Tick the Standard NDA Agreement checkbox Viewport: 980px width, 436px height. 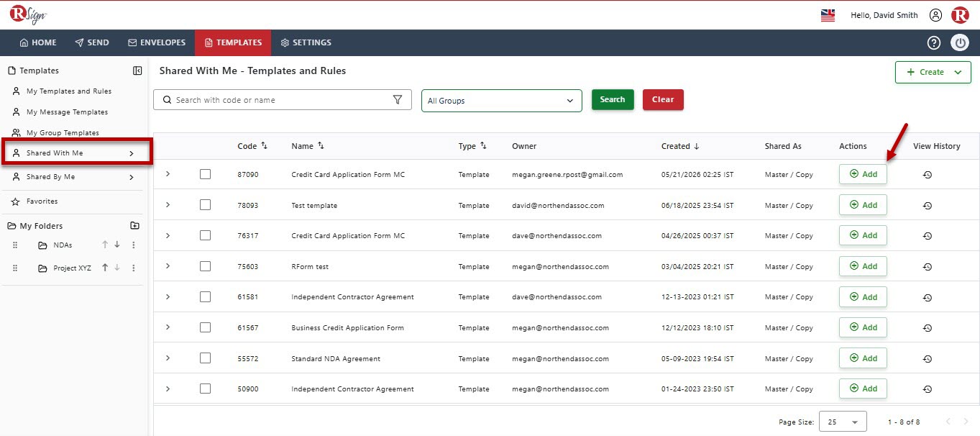tap(206, 358)
